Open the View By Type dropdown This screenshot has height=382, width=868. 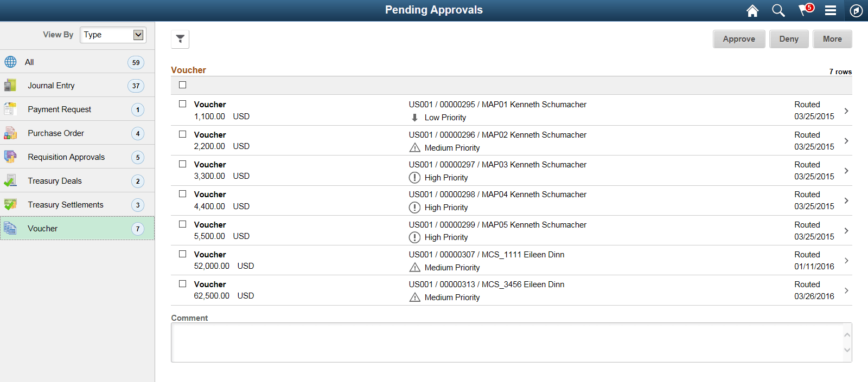coord(112,34)
